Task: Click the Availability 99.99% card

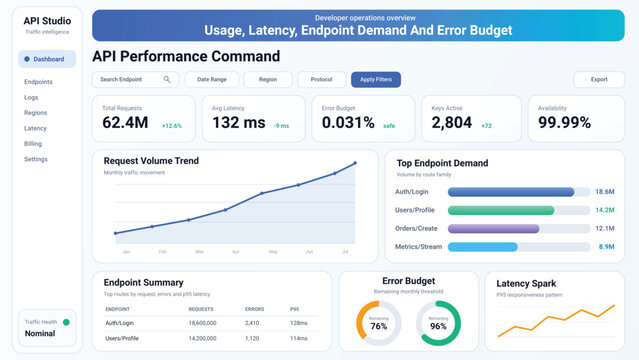Action: pyautogui.click(x=576, y=119)
